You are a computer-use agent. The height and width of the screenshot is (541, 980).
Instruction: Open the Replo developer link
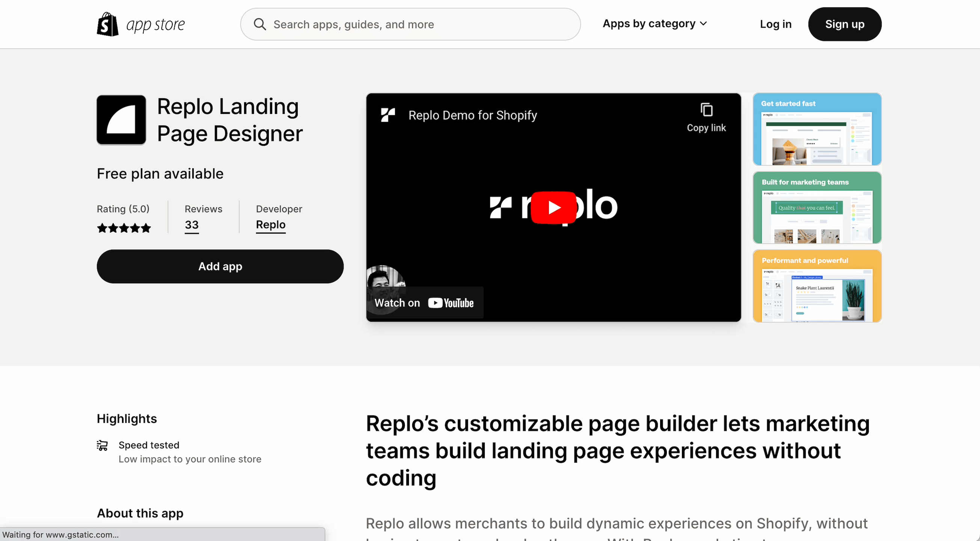[270, 225]
